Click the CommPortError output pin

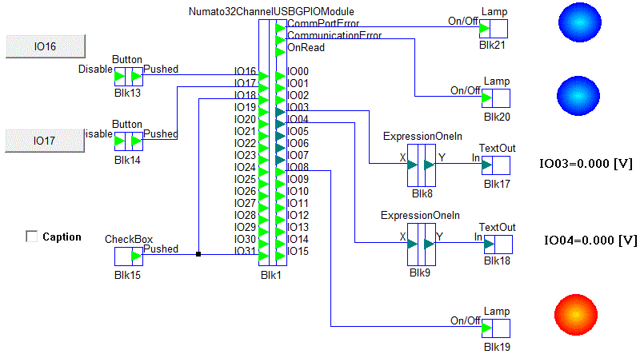[x=280, y=28]
